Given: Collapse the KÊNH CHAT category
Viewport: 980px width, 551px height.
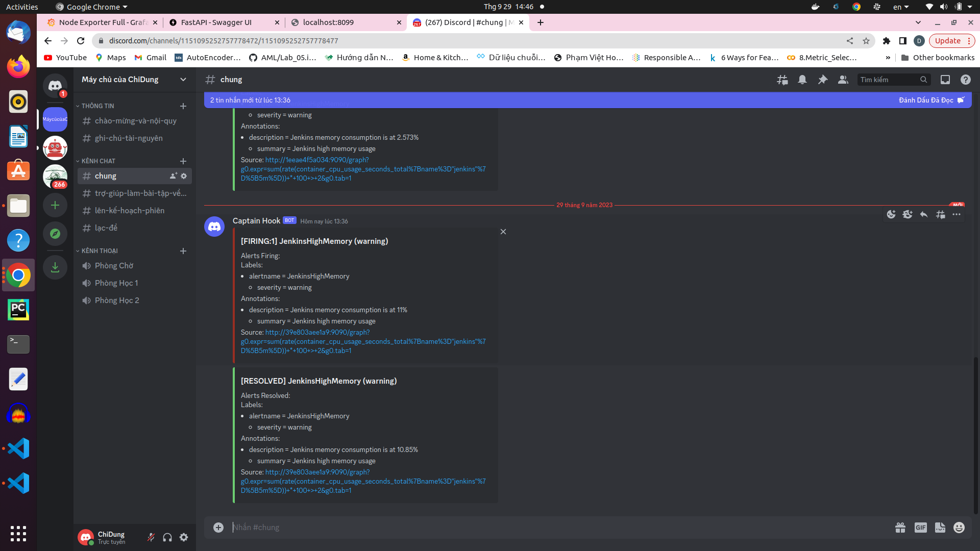Looking at the screenshot, I should click(x=98, y=161).
